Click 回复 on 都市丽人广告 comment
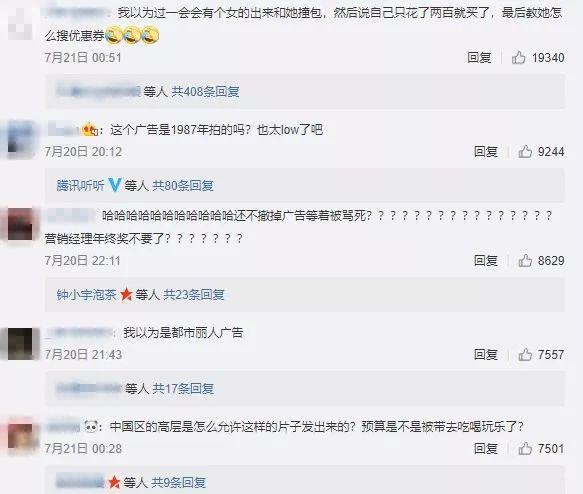The width and height of the screenshot is (583, 494). (486, 355)
